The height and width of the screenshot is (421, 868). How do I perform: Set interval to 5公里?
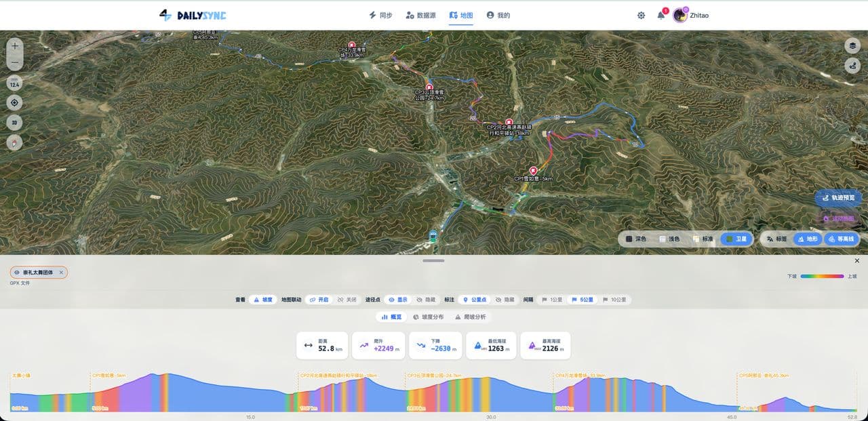pos(583,300)
